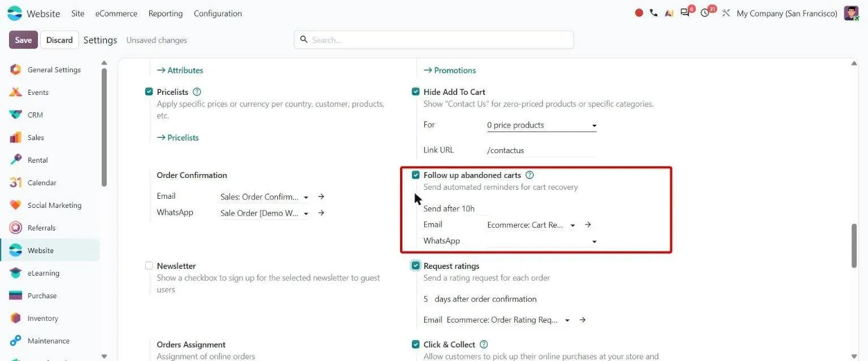This screenshot has width=868, height=361.
Task: Click the Purchase sidebar icon
Action: [16, 295]
